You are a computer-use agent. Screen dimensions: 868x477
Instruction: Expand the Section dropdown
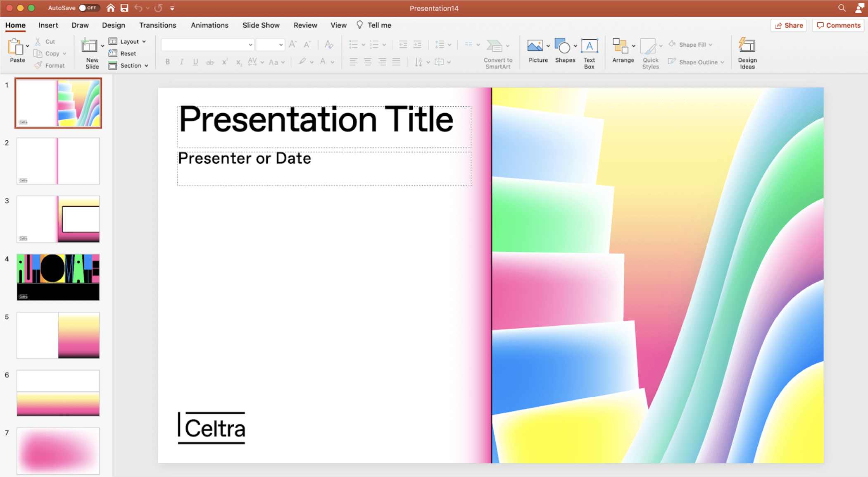coord(129,65)
